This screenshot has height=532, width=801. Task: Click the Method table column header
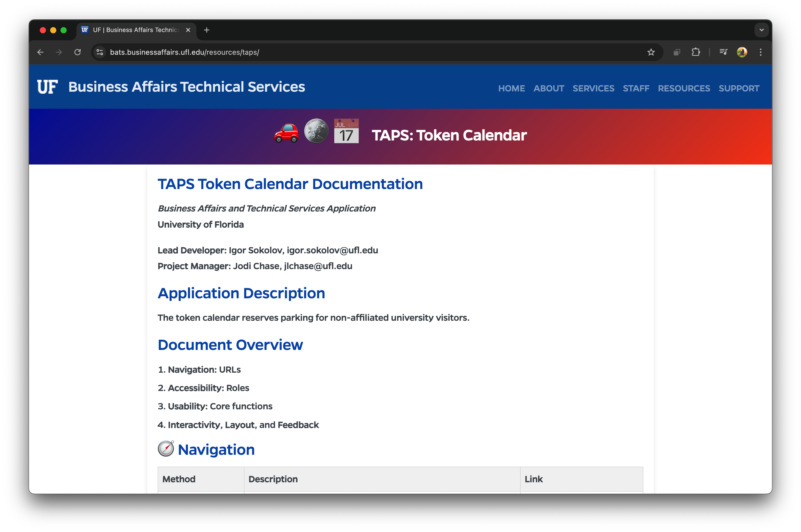tap(201, 479)
